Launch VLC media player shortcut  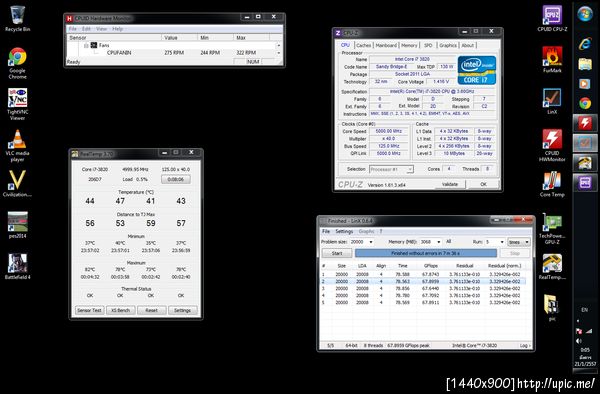point(17,145)
